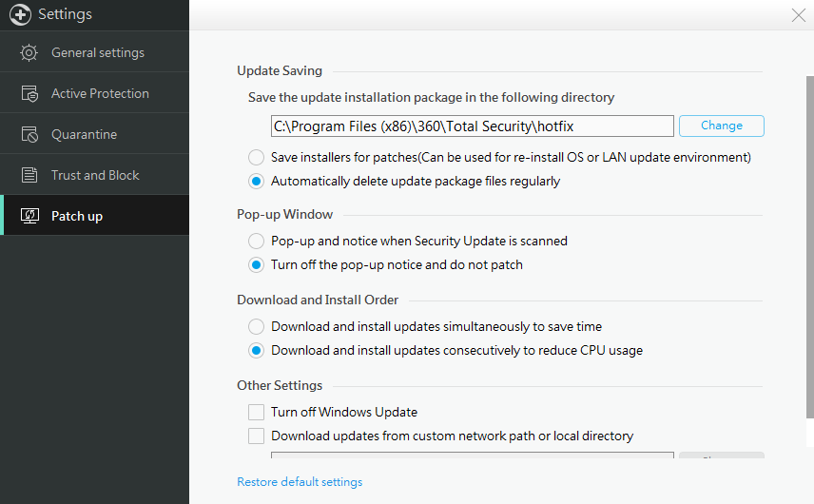Image resolution: width=814 pixels, height=504 pixels.
Task: Click the 360 Settings logo icon
Action: 20,14
